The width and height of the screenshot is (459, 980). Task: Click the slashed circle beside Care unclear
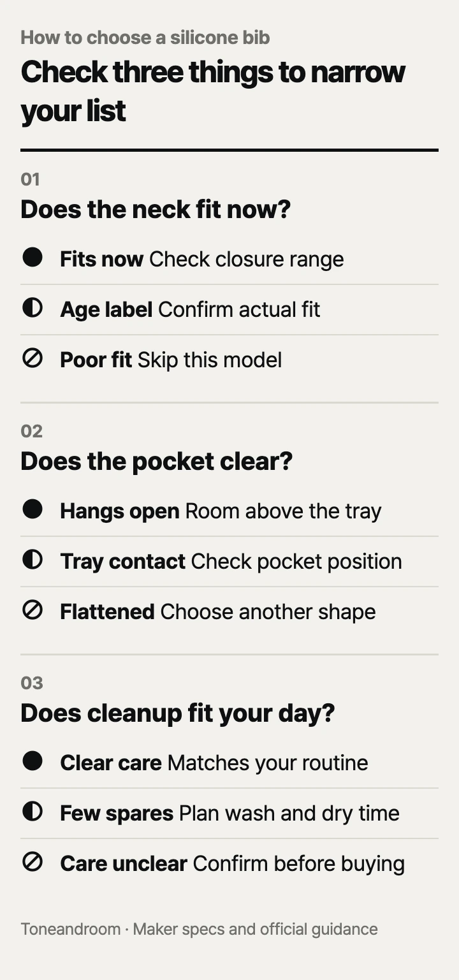pos(33,861)
